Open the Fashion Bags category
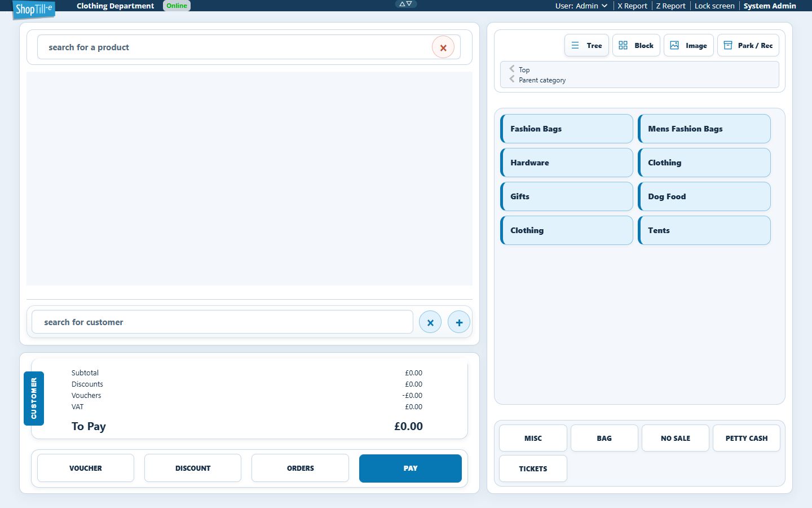The height and width of the screenshot is (508, 812). [x=567, y=129]
